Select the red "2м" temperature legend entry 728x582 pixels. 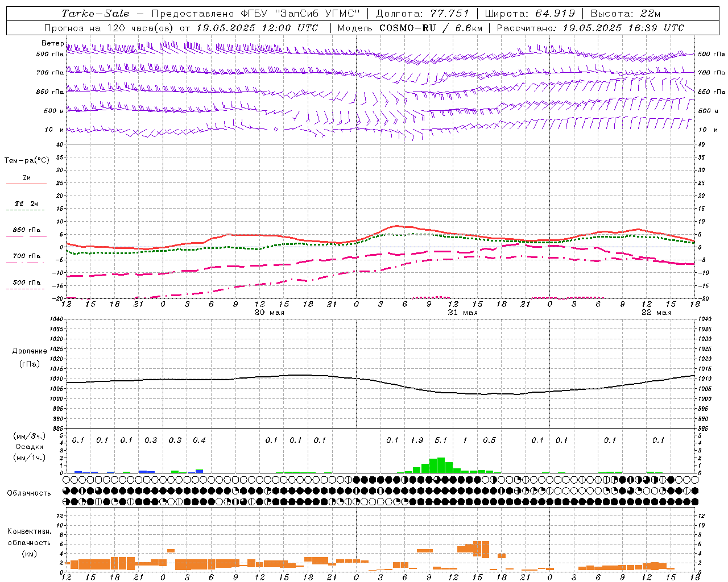click(x=27, y=177)
